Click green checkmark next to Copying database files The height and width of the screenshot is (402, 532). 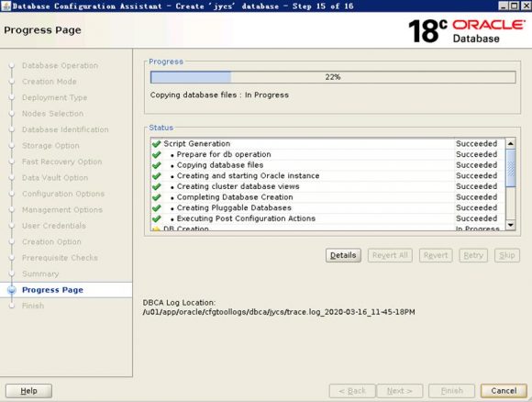click(157, 165)
